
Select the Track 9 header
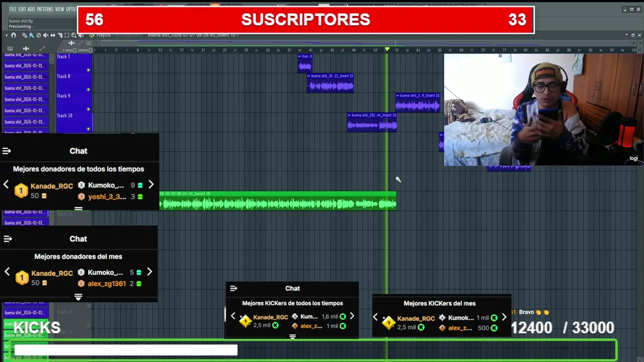point(73,102)
